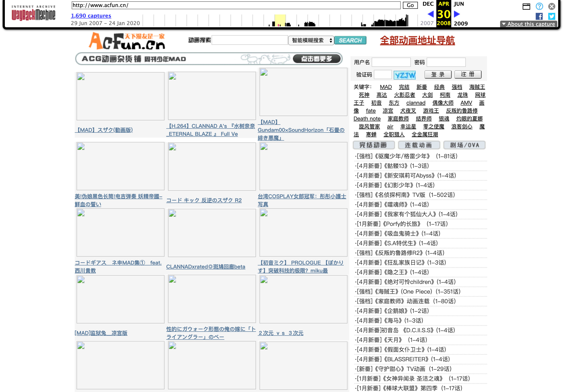The image size is (563, 392).
Task: Click the Wayback URL input field
Action: 236,5
